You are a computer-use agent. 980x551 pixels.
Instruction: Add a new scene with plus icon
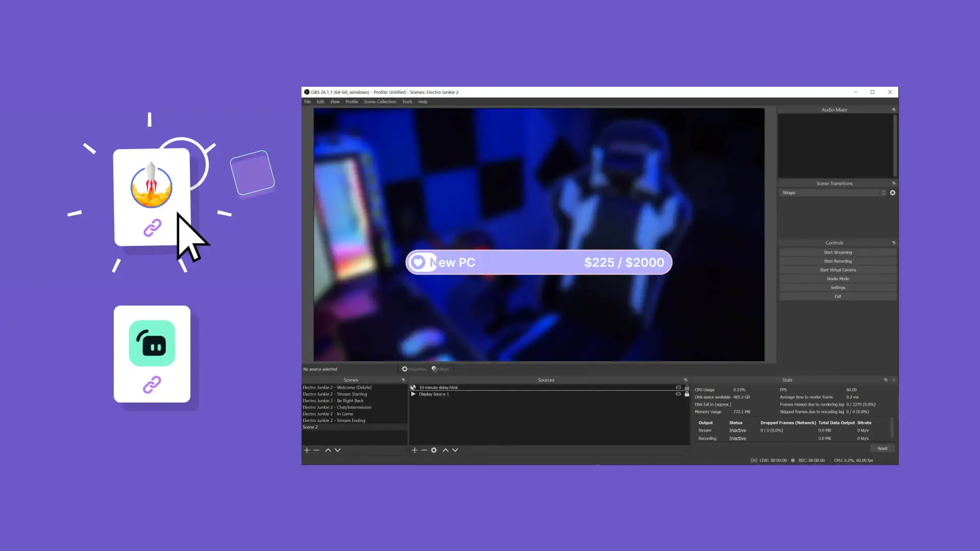pos(307,450)
